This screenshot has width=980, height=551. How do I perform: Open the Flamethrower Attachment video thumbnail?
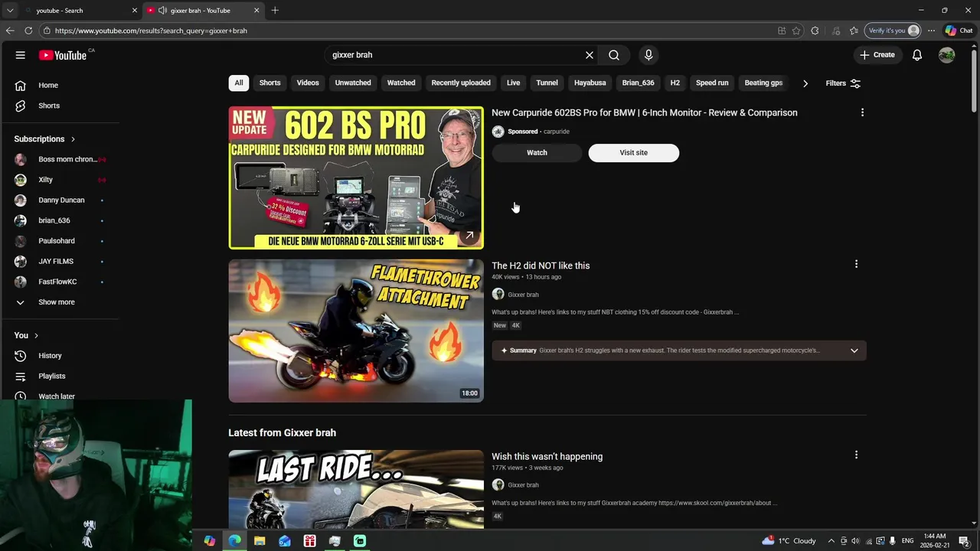(x=356, y=331)
